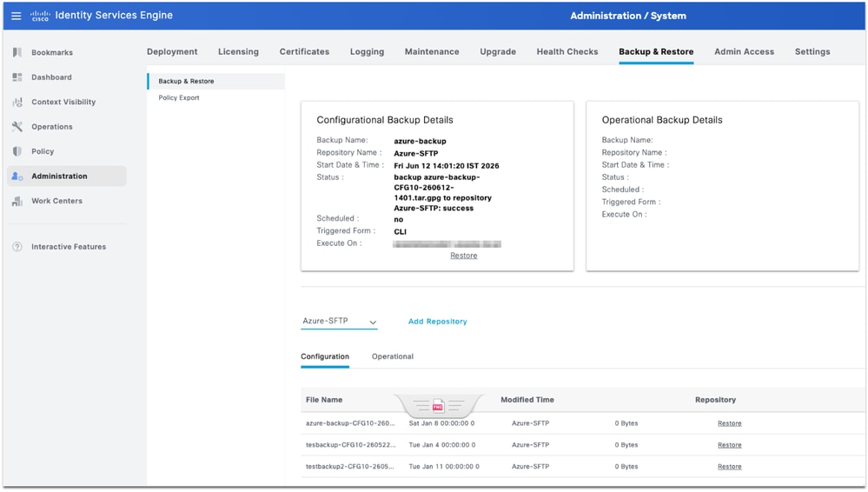
Task: Expand the Azure-SFTP repository dropdown
Action: [x=339, y=322]
